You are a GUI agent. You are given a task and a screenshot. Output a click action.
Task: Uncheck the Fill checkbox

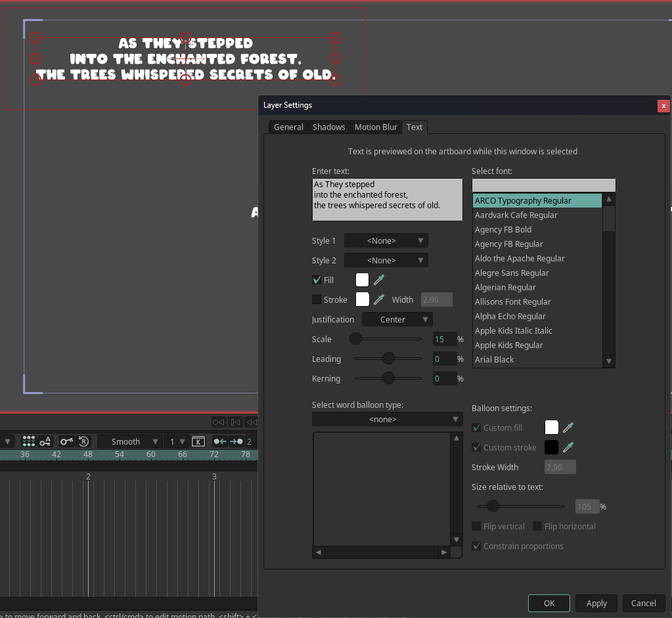pyautogui.click(x=317, y=280)
